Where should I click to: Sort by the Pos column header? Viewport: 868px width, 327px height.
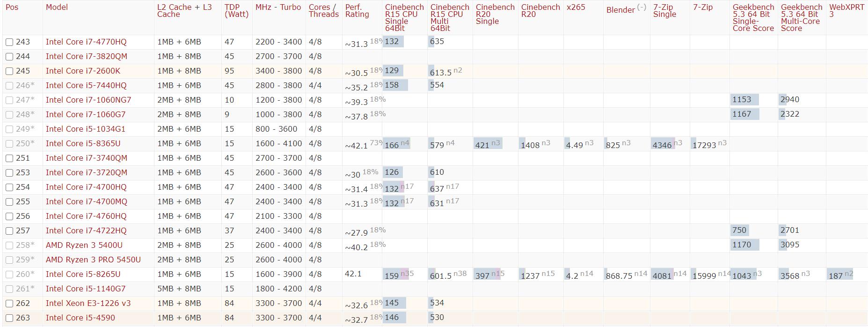[x=12, y=7]
